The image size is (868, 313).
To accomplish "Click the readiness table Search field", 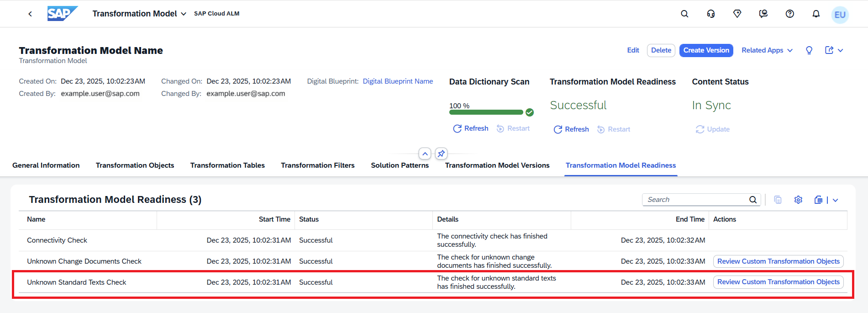I will (695, 200).
